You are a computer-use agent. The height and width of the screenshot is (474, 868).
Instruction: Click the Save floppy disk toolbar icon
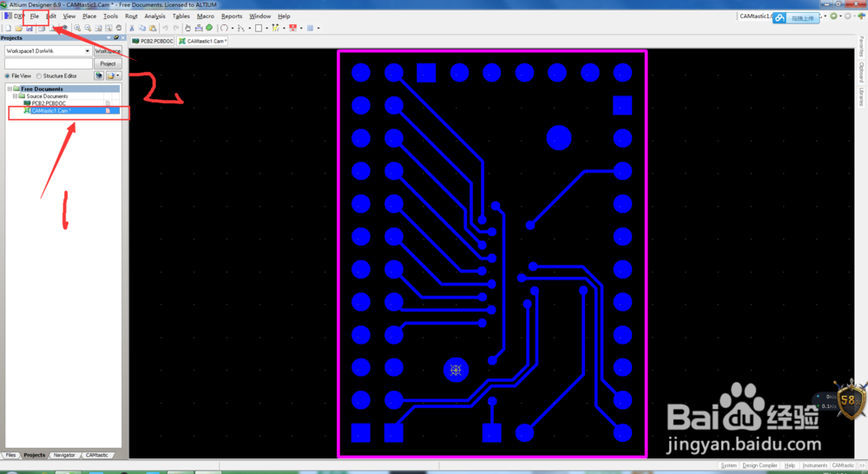30,28
